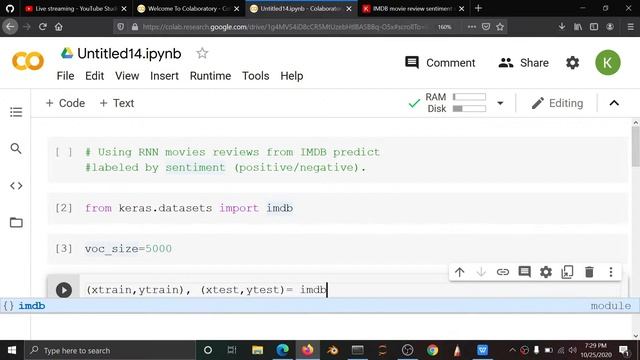Click the Disk usage bar
This screenshot has width=640, height=360.
[x=469, y=109]
